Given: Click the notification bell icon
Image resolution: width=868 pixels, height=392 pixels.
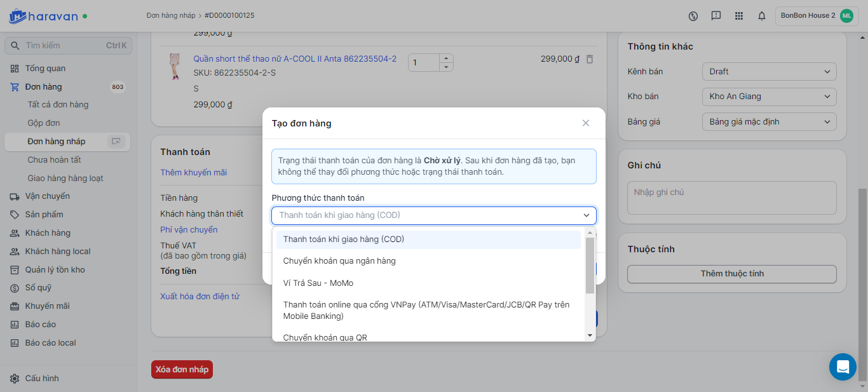Looking at the screenshot, I should point(761,16).
